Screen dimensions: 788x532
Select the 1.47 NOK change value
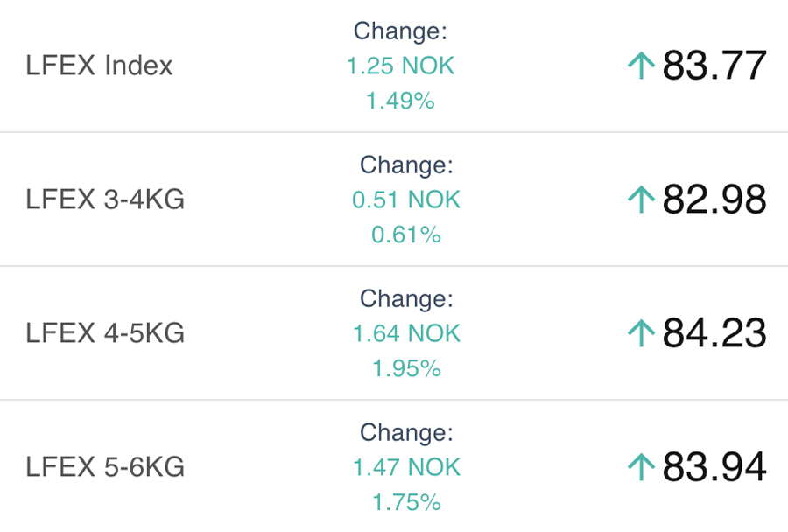(406, 467)
